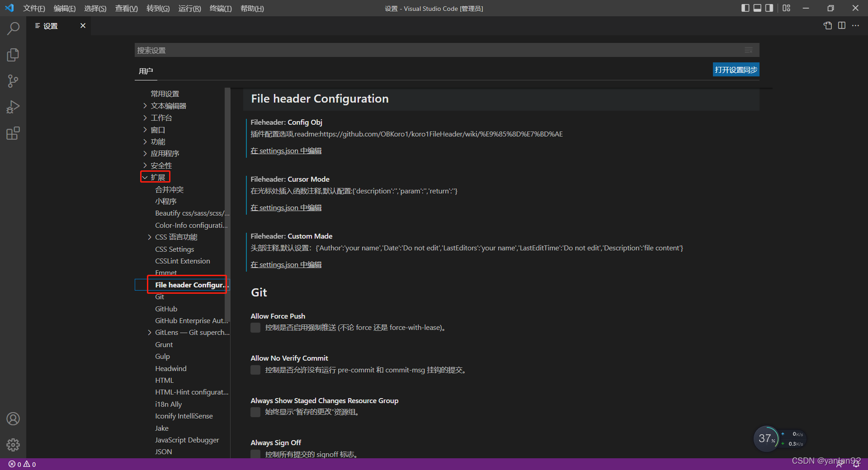This screenshot has height=470, width=868.
Task: Open the notifications bell in status bar
Action: coord(856,464)
